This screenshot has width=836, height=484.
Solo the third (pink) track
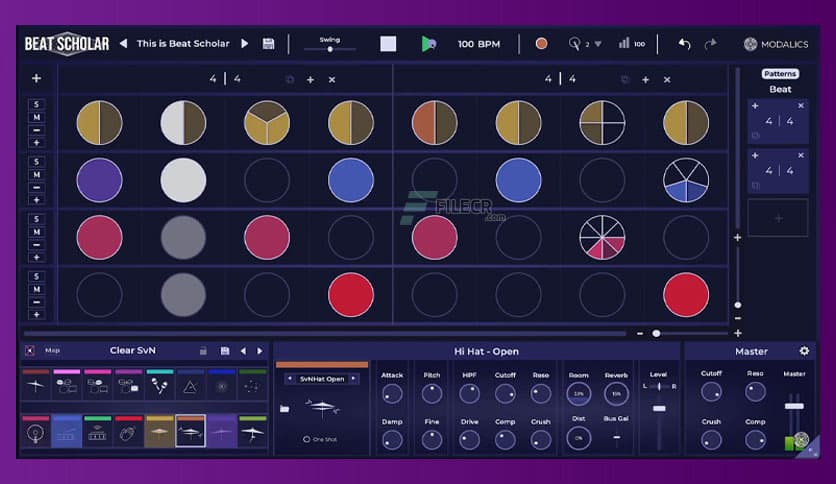(x=36, y=219)
